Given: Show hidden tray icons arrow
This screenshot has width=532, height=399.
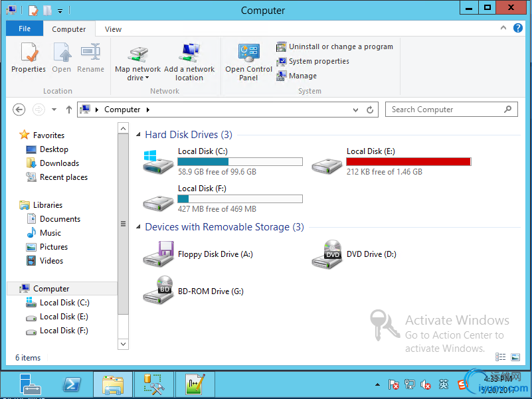Looking at the screenshot, I should point(377,384).
